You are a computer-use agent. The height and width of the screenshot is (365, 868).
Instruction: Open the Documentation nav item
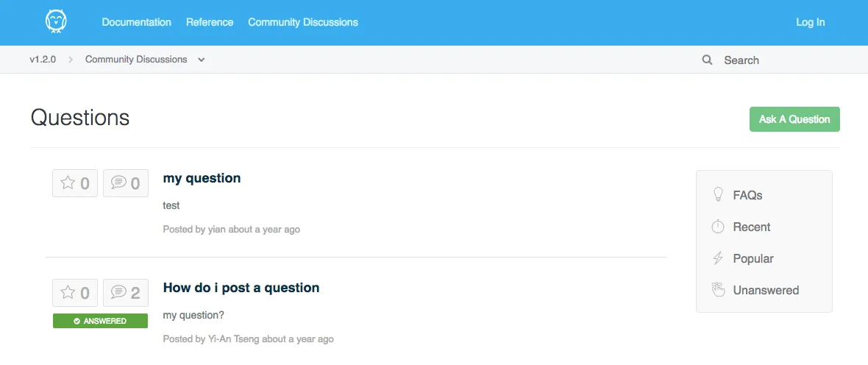coord(137,22)
